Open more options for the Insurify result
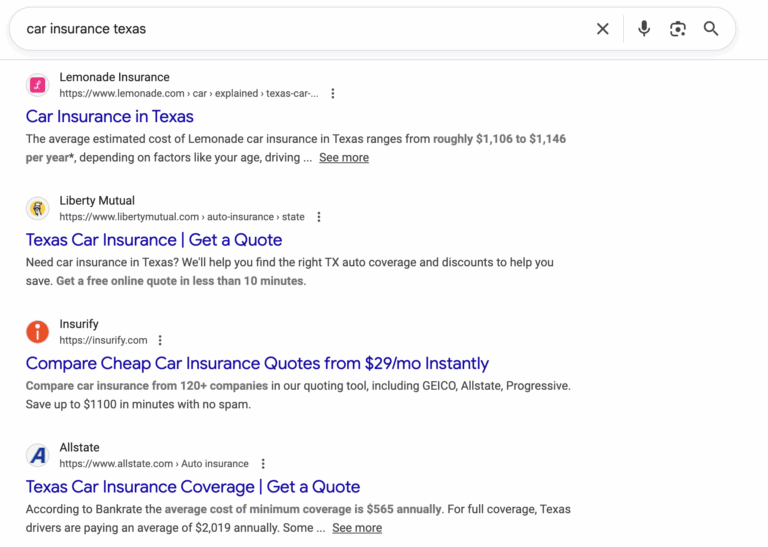 160,340
